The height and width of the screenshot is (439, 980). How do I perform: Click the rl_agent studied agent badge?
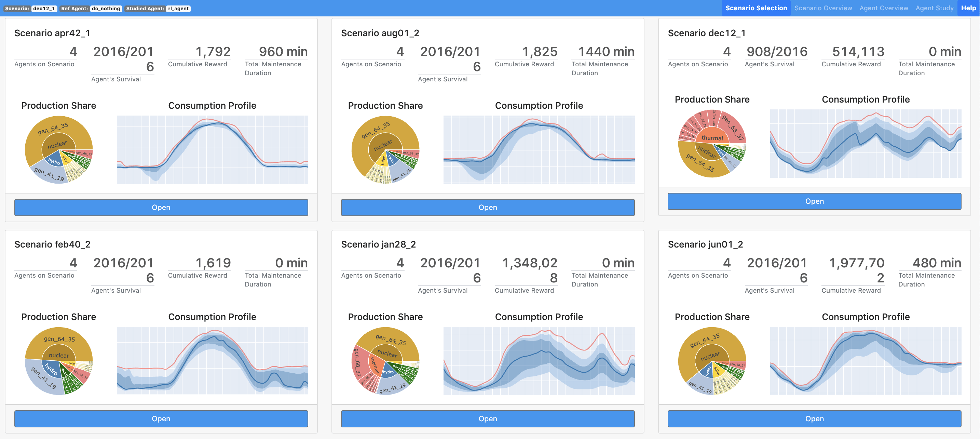pyautogui.click(x=177, y=8)
